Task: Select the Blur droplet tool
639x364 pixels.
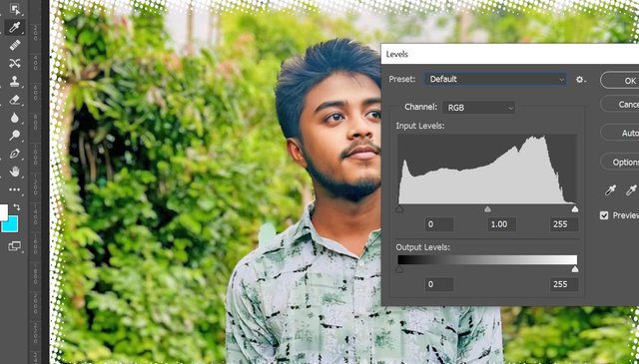Action: (15, 118)
